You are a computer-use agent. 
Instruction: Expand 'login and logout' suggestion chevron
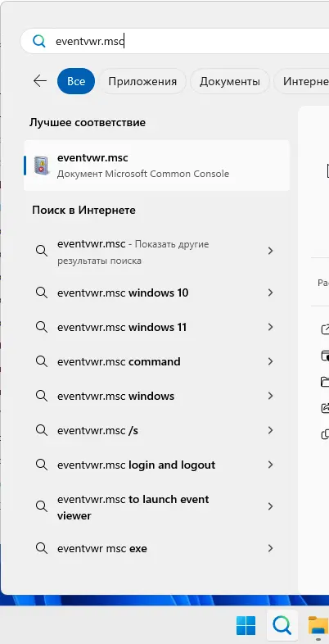(270, 465)
